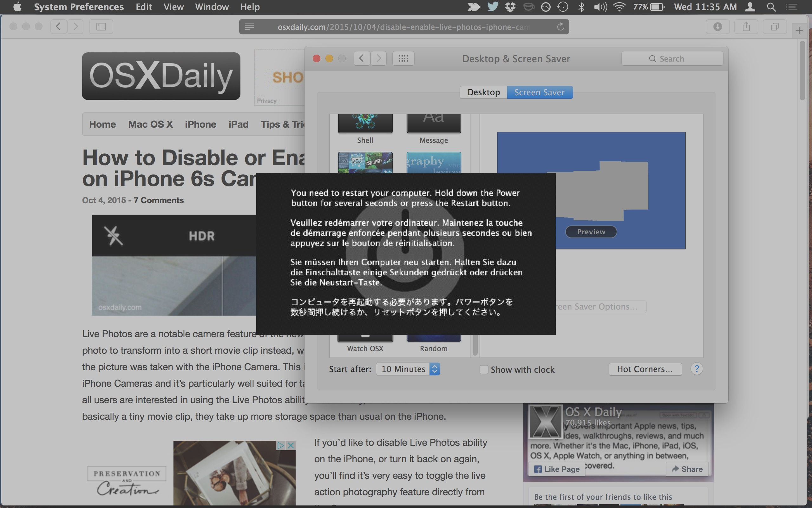This screenshot has height=508, width=812.
Task: Click Home in OSXDaily navigation
Action: (x=102, y=124)
